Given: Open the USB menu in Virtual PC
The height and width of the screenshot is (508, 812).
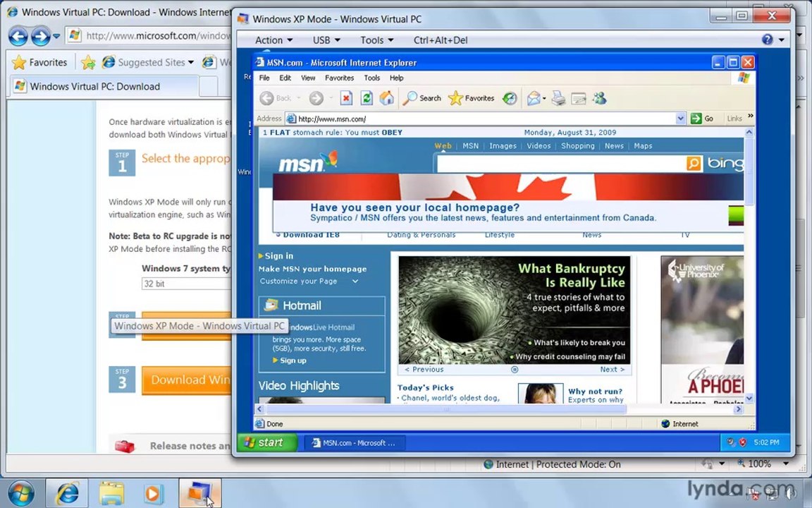Looking at the screenshot, I should click(x=326, y=40).
